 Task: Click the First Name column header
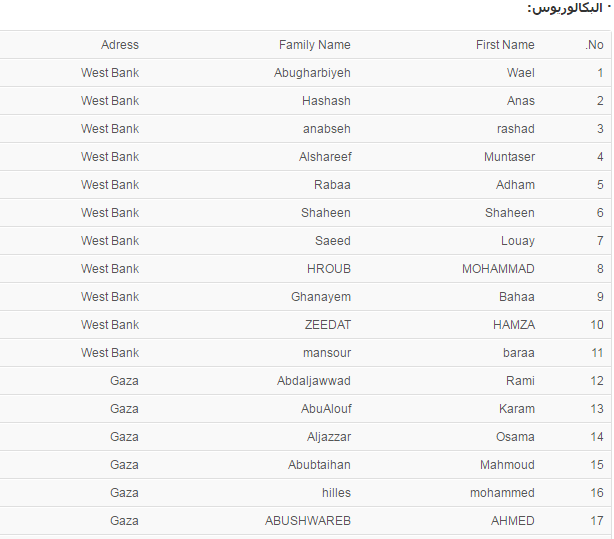pos(505,45)
